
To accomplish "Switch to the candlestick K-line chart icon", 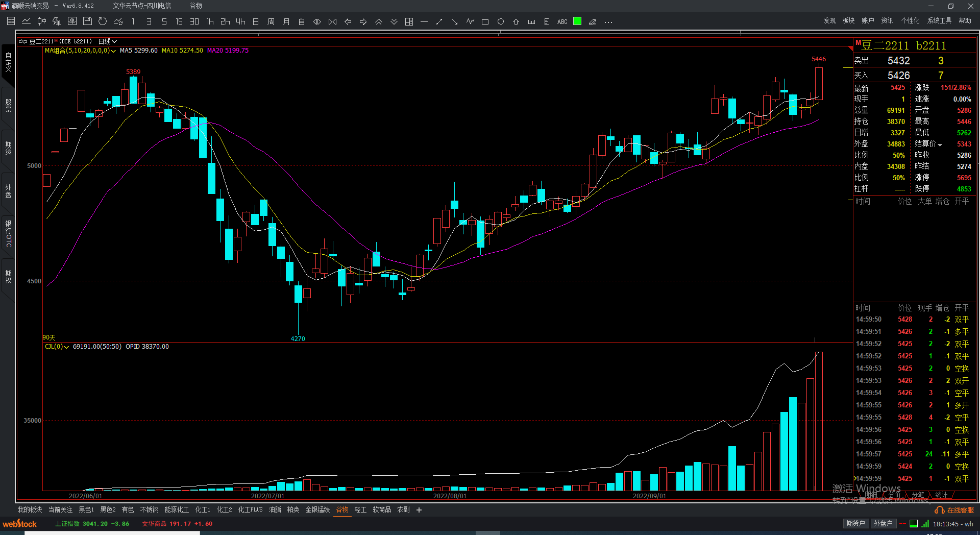I will [x=41, y=21].
